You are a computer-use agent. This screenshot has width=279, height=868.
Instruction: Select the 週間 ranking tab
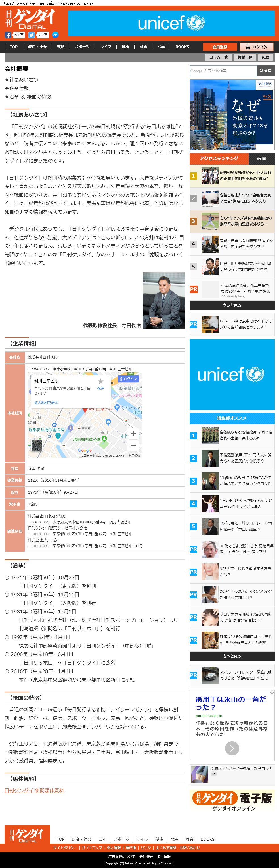point(261,158)
